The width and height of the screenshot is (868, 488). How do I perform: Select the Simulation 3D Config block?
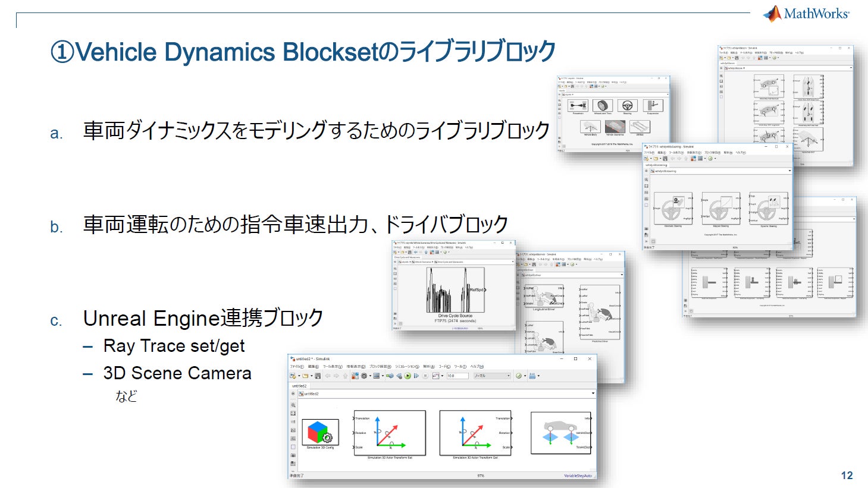pos(321,432)
